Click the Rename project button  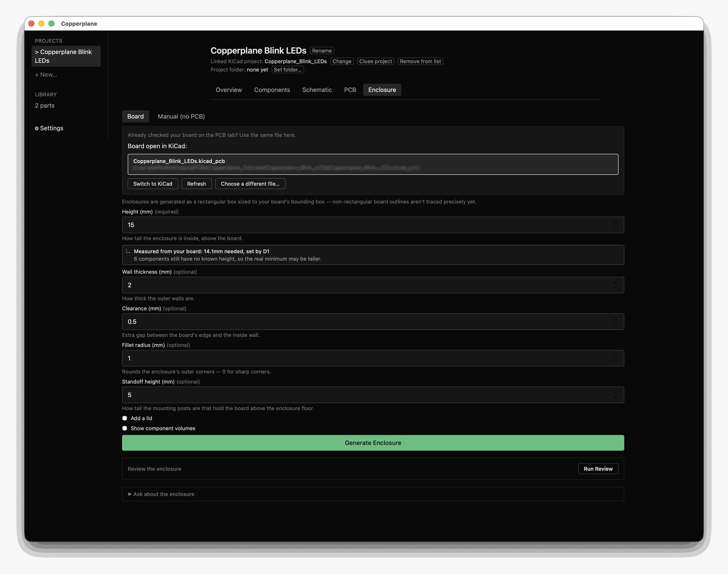[x=322, y=51]
